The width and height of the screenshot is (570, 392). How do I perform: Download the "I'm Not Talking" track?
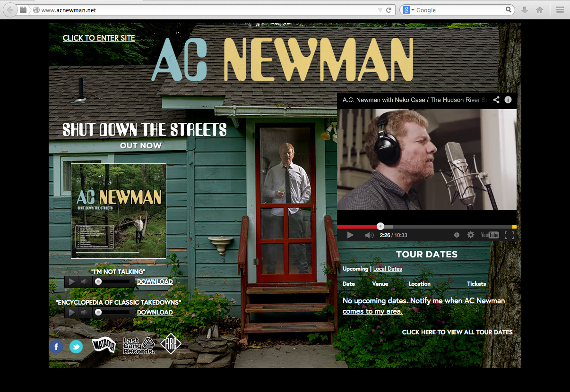click(x=155, y=281)
